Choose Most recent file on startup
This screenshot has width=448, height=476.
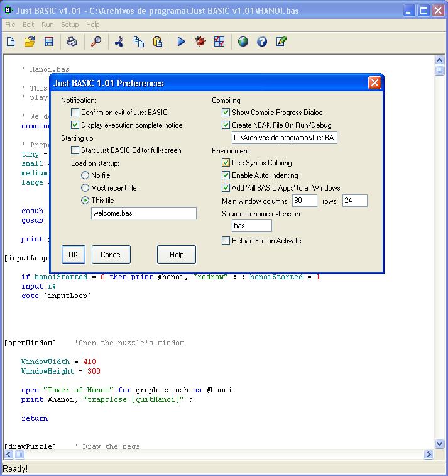pyautogui.click(x=85, y=187)
